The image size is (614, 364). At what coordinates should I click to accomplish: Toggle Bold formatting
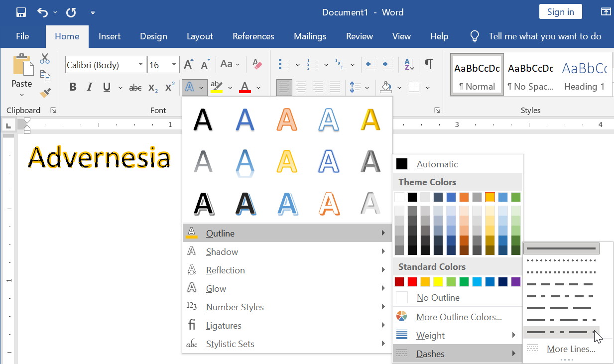[73, 88]
